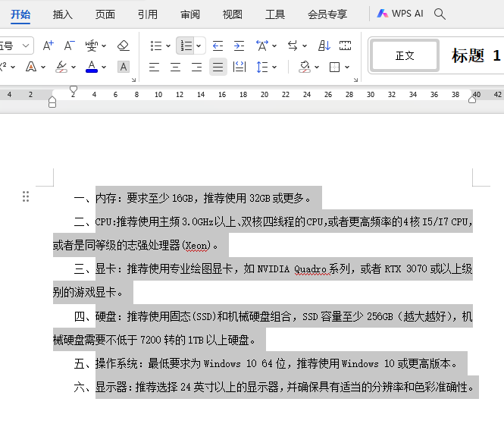Open the 视图 tab
504x427 pixels.
[233, 14]
